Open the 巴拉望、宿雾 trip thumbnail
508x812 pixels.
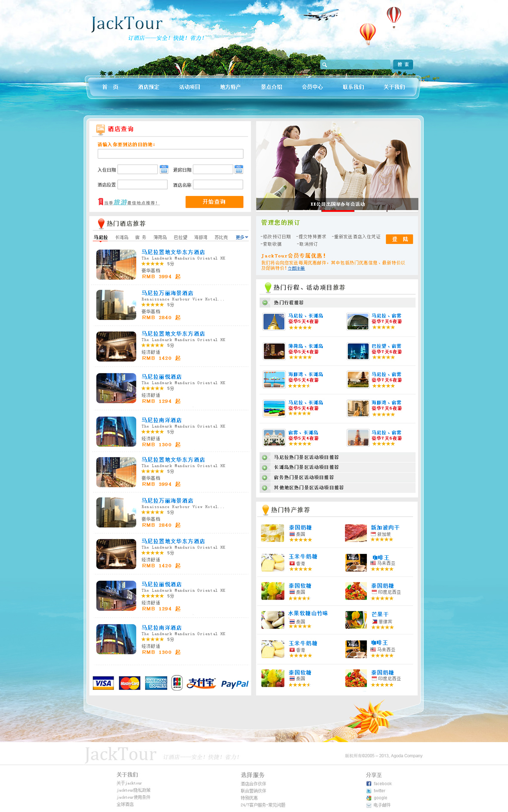[358, 351]
